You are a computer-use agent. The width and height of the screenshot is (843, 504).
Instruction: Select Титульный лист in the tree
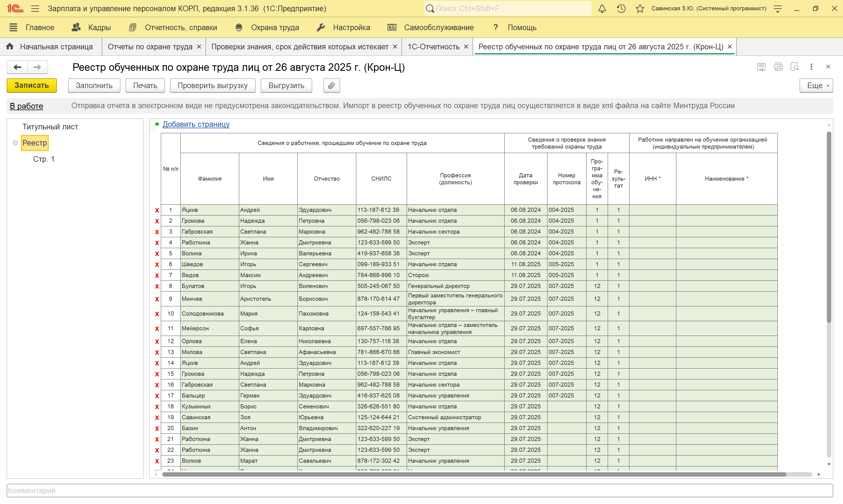pos(50,127)
